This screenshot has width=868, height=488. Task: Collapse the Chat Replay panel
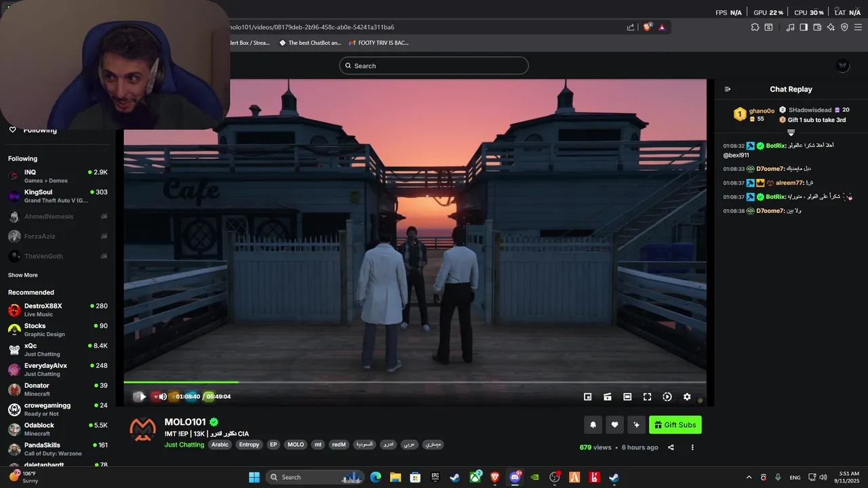[728, 89]
